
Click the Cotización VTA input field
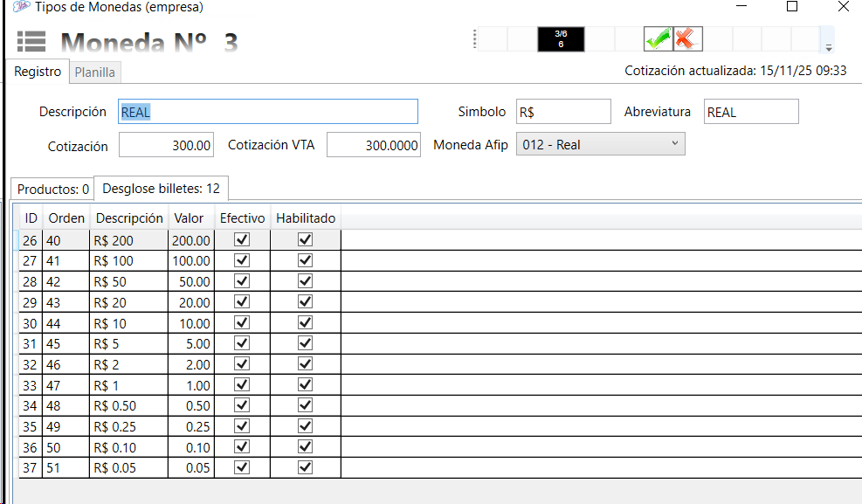[374, 146]
